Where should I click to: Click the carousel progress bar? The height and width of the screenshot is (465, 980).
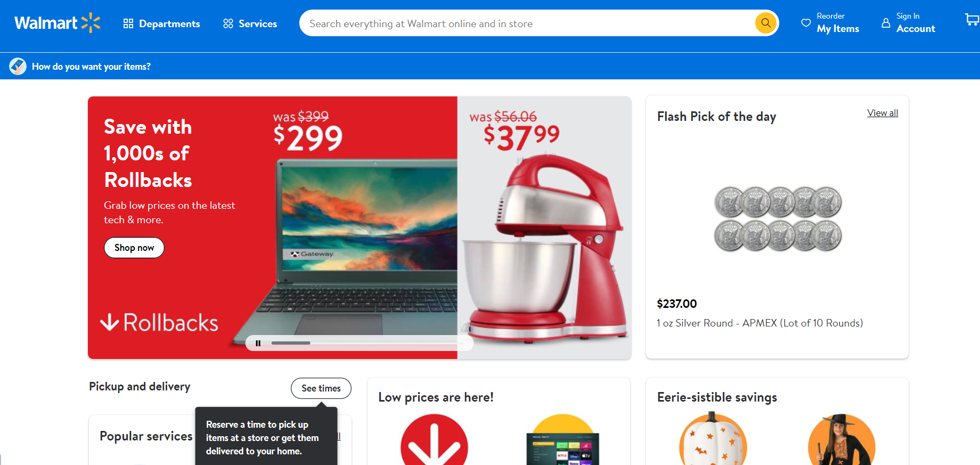tap(367, 343)
